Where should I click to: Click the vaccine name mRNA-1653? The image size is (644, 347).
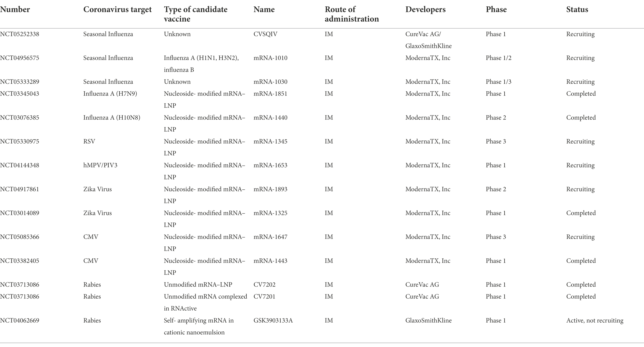click(270, 165)
